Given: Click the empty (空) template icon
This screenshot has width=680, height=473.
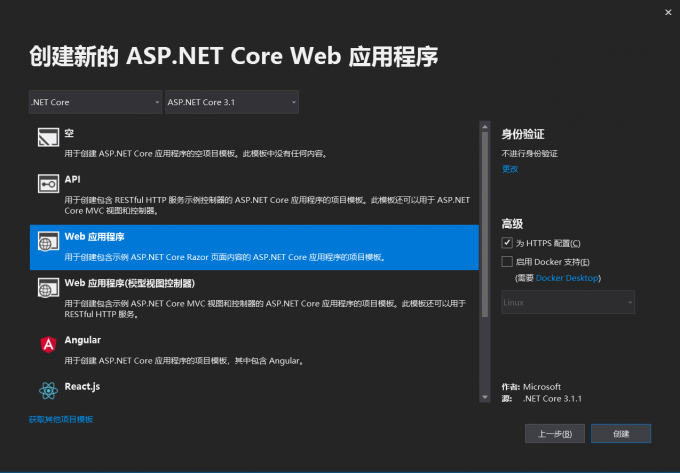Looking at the screenshot, I should tap(47, 137).
